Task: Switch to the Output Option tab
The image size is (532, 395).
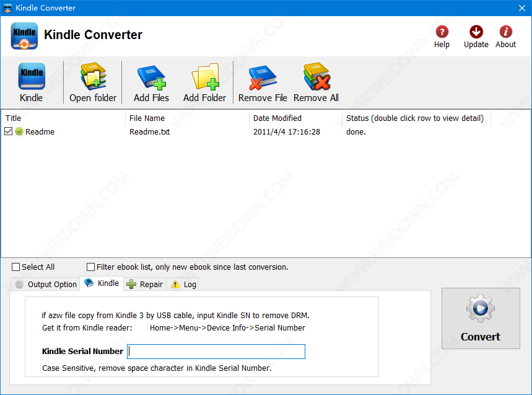Action: tap(46, 285)
